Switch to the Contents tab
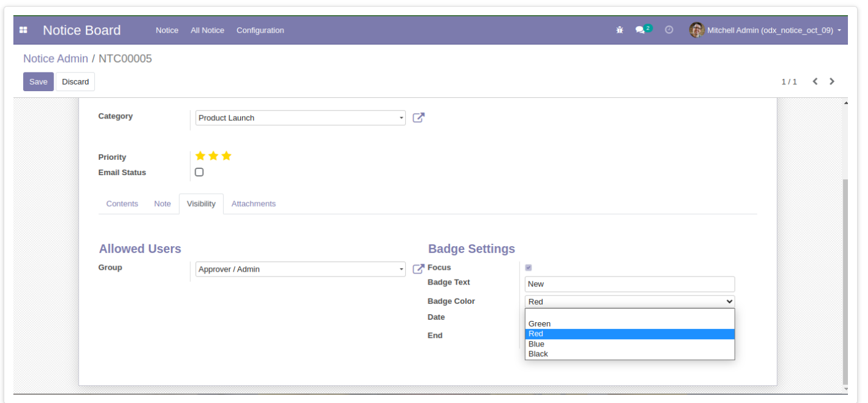The width and height of the screenshot is (868, 403). click(122, 204)
